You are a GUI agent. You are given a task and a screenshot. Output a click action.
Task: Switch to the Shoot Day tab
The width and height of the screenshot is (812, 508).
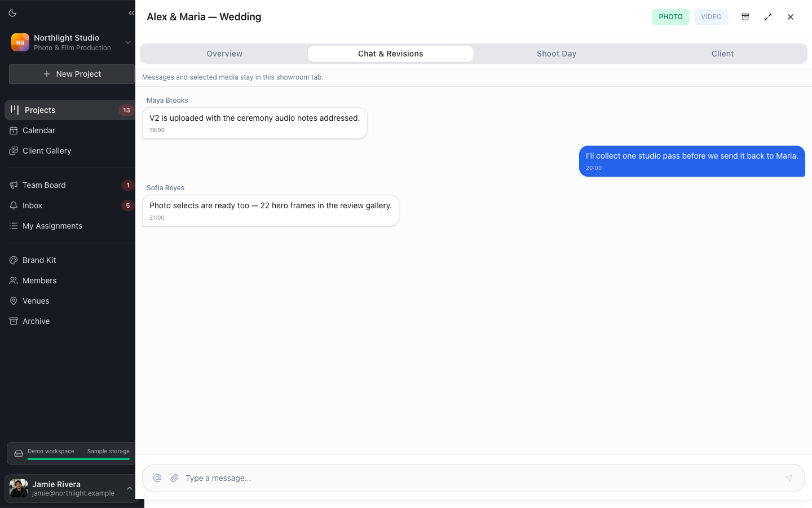point(557,54)
